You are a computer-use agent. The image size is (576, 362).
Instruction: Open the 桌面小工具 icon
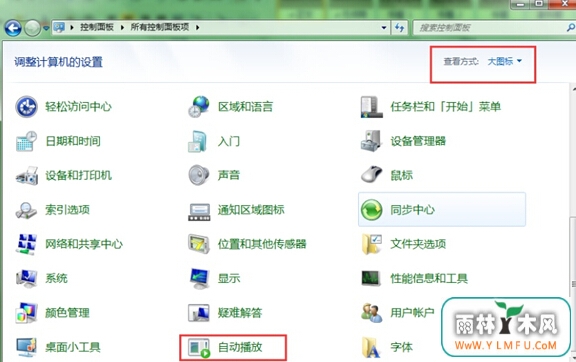pyautogui.click(x=26, y=347)
